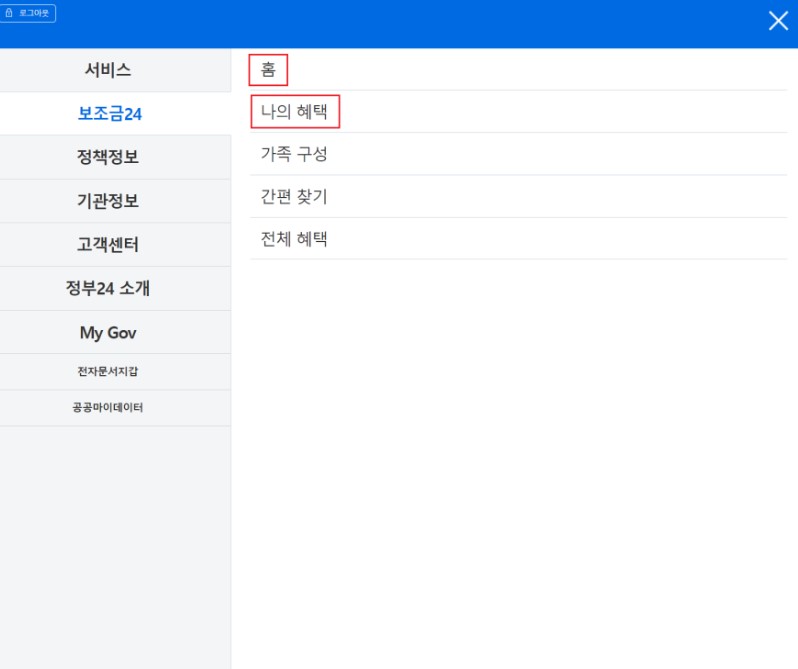Open the 서비스 menu category
The width and height of the screenshot is (798, 669).
click(116, 70)
